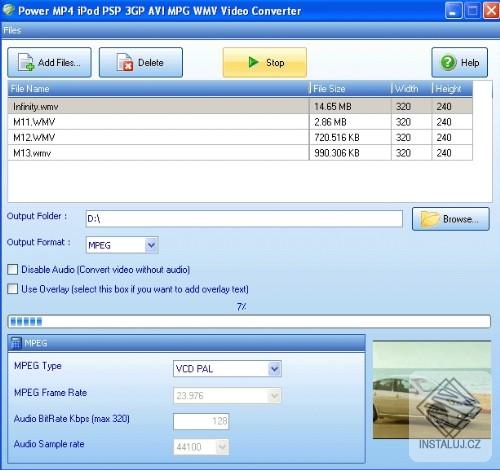Toggle the Use Overlay checkbox
The height and width of the screenshot is (471, 500).
pos(13,289)
